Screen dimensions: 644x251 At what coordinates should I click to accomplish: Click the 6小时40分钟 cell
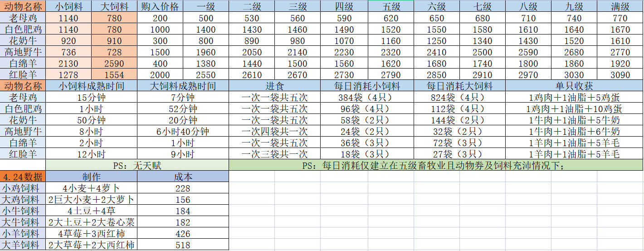(x=183, y=131)
